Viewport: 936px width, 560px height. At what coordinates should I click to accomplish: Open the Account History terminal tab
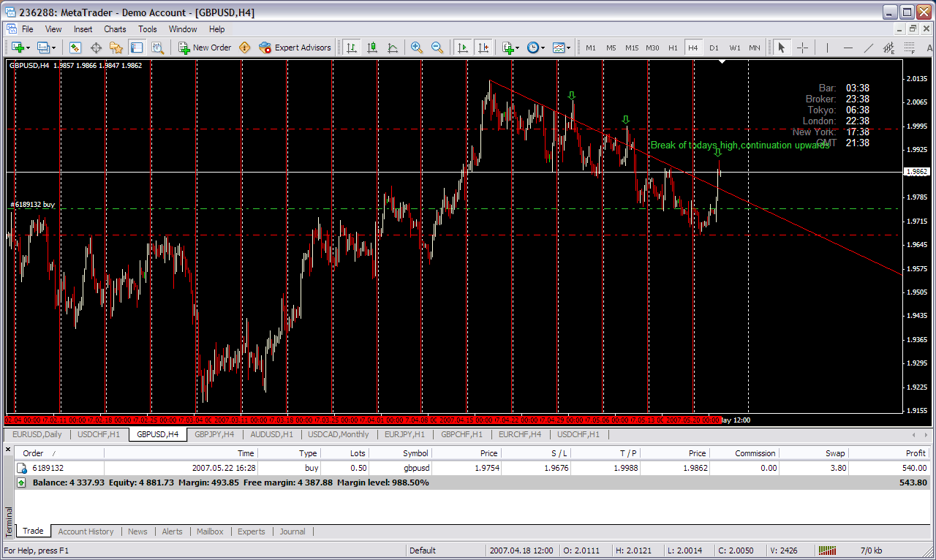86,531
